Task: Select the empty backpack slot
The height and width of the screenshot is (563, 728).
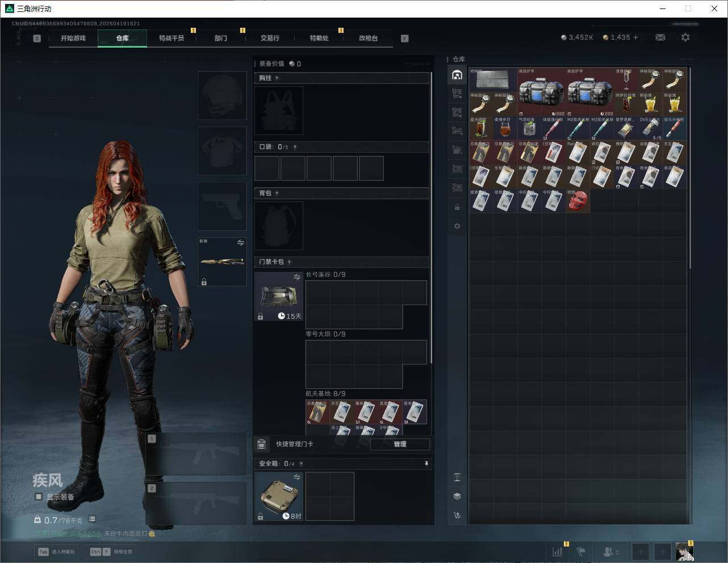Action: click(x=279, y=226)
